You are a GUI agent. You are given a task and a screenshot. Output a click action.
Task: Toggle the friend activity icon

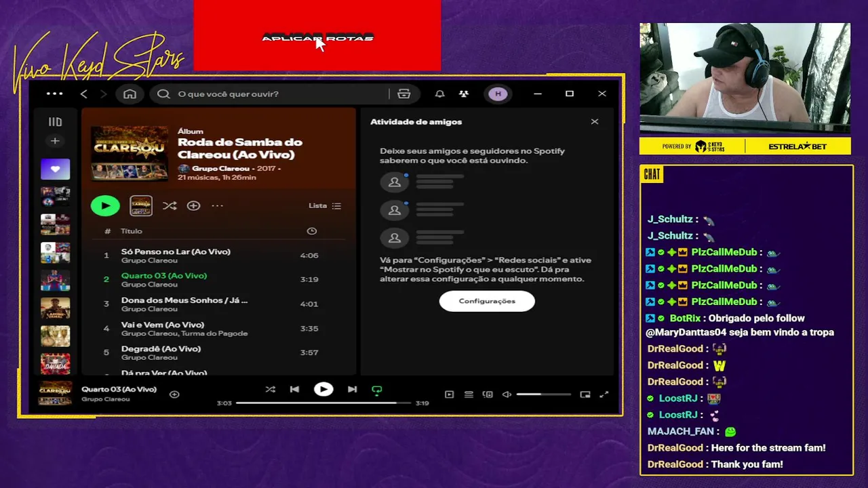pyautogui.click(x=464, y=94)
